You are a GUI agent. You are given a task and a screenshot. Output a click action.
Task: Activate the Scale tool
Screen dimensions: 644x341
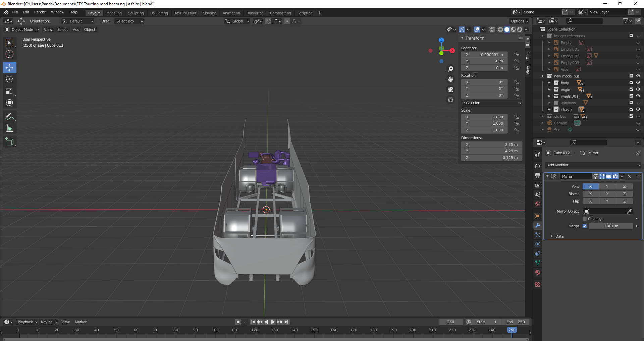(9, 91)
